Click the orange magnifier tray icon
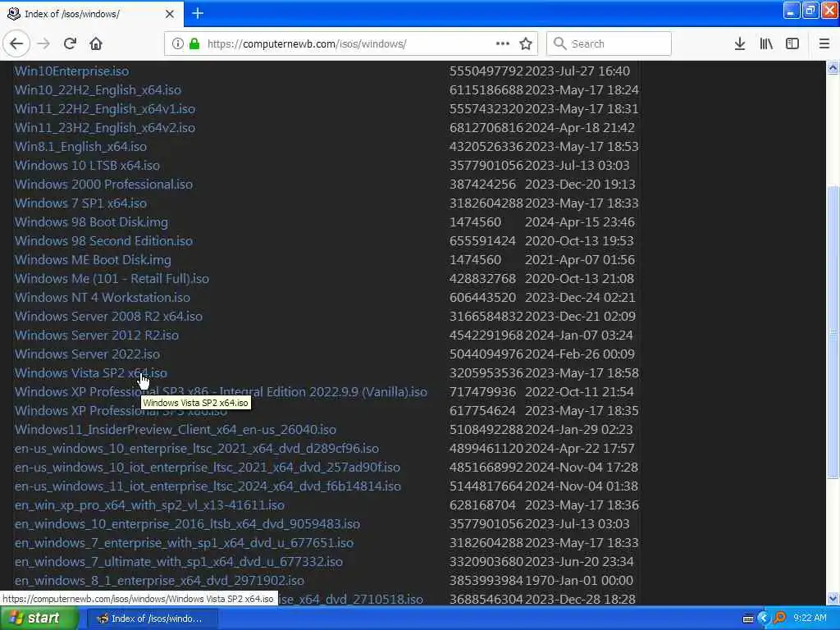 (x=780, y=619)
